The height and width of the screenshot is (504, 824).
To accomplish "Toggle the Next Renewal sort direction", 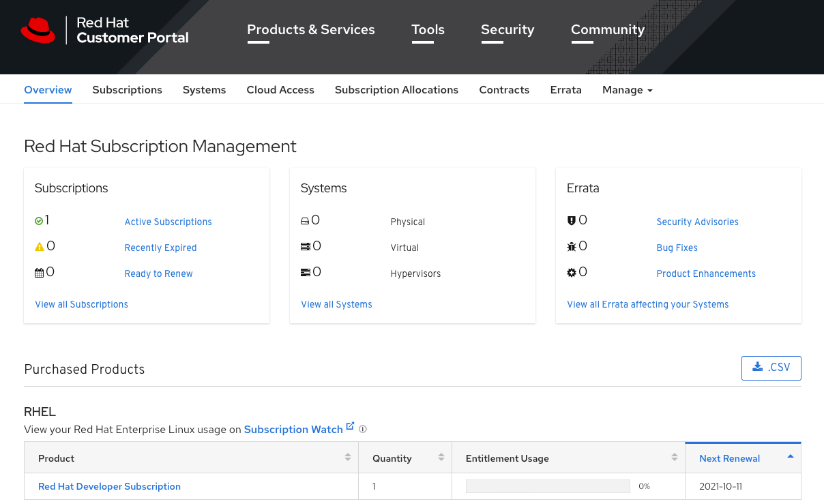I will click(791, 457).
